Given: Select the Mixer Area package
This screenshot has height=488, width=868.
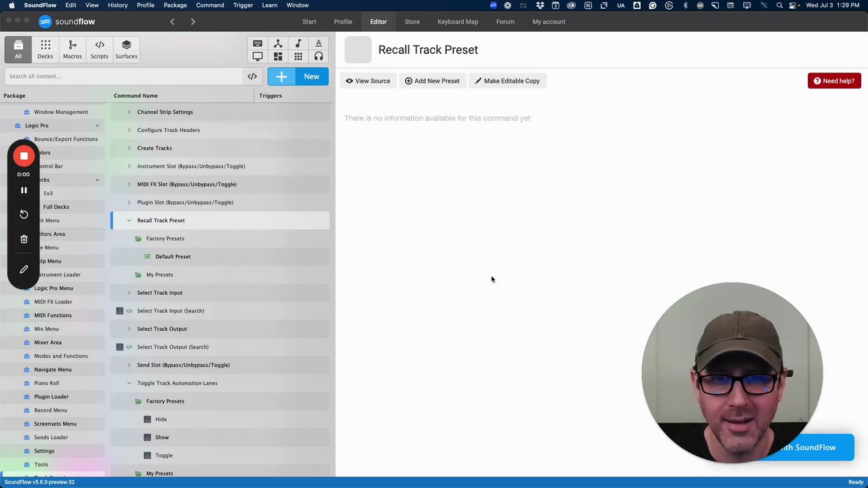Looking at the screenshot, I should tap(47, 342).
